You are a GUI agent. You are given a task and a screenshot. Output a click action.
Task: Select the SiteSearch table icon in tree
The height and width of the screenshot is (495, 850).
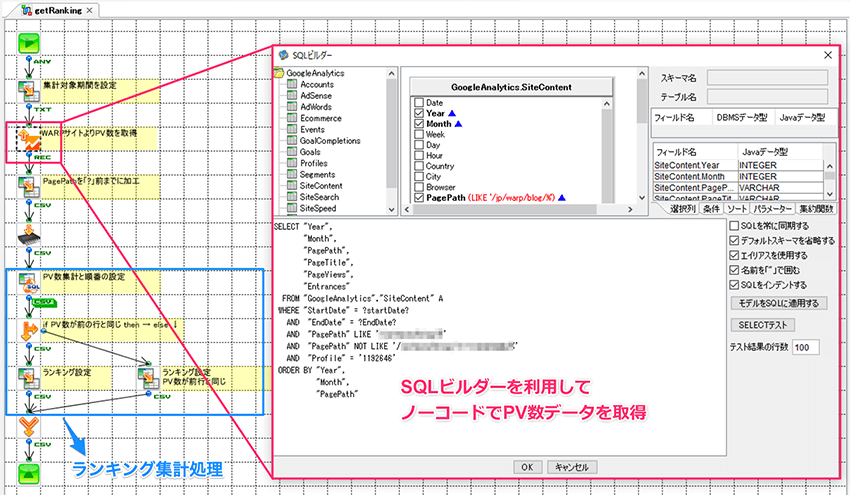292,197
